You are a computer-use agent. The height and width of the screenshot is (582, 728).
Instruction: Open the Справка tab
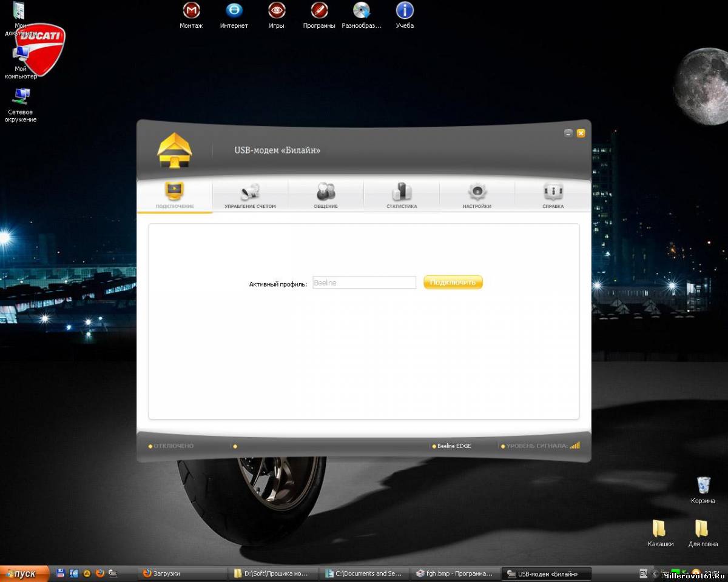[x=553, y=196]
